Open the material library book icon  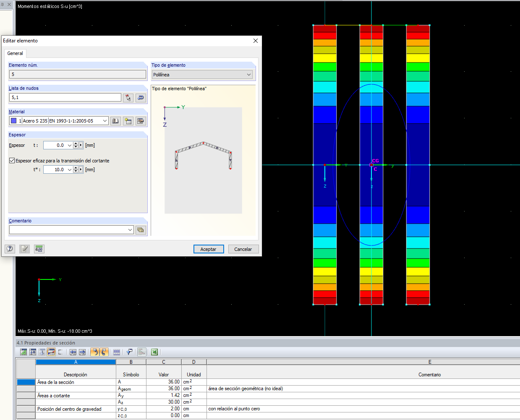tap(115, 121)
